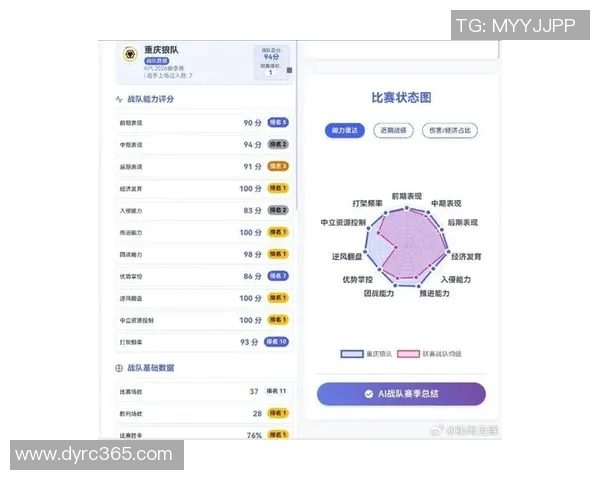Click the 93 分 score value
This screenshot has height=480, width=600.
tap(249, 342)
